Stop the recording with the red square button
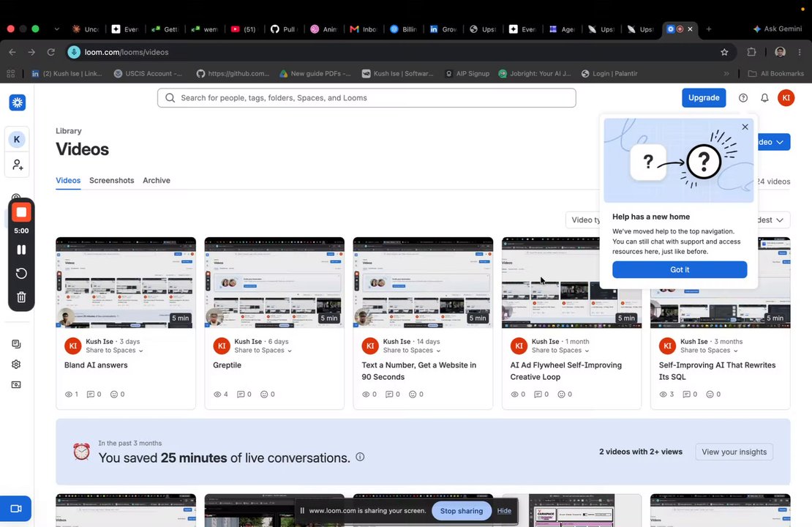Image resolution: width=812 pixels, height=527 pixels. (21, 212)
